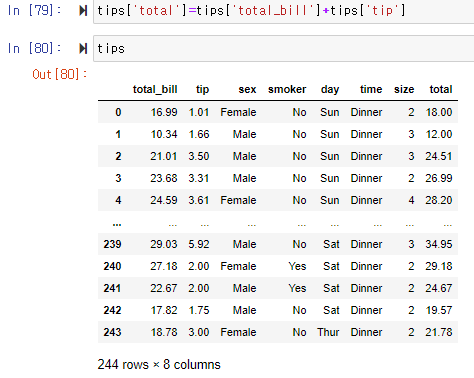Click row index label 0

tap(118, 112)
